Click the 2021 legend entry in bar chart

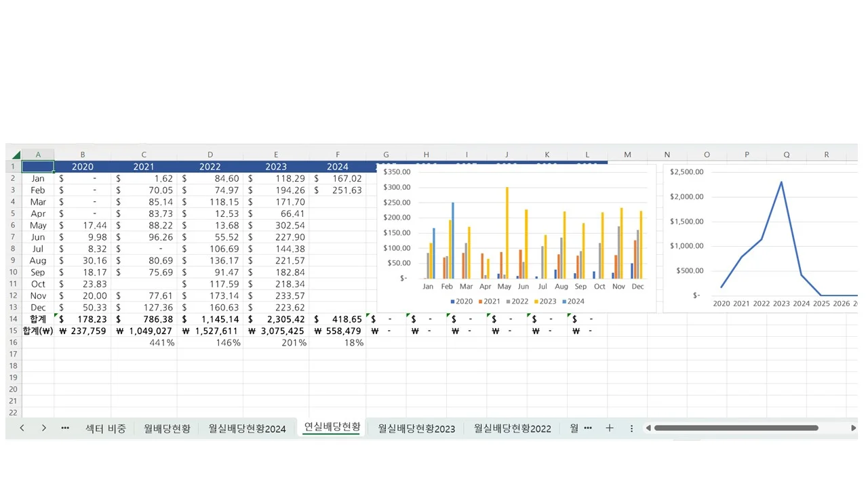[490, 302]
